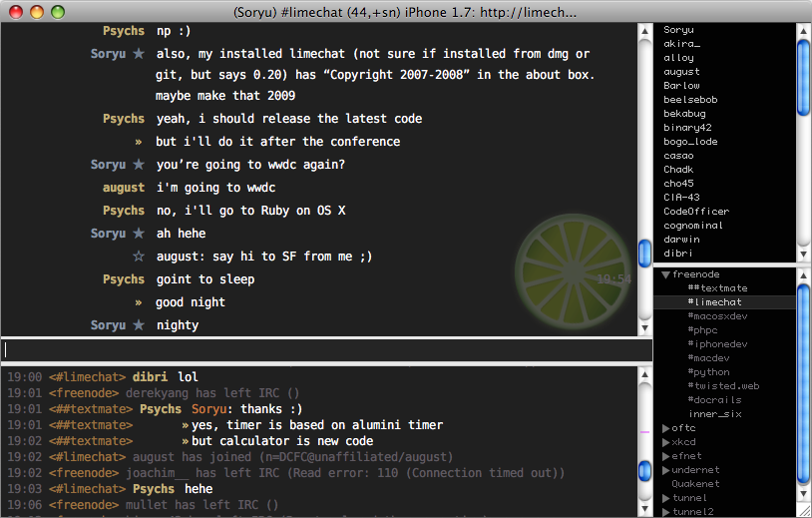Click the star beside "ah hehe" message
This screenshot has height=518, width=812.
[139, 234]
